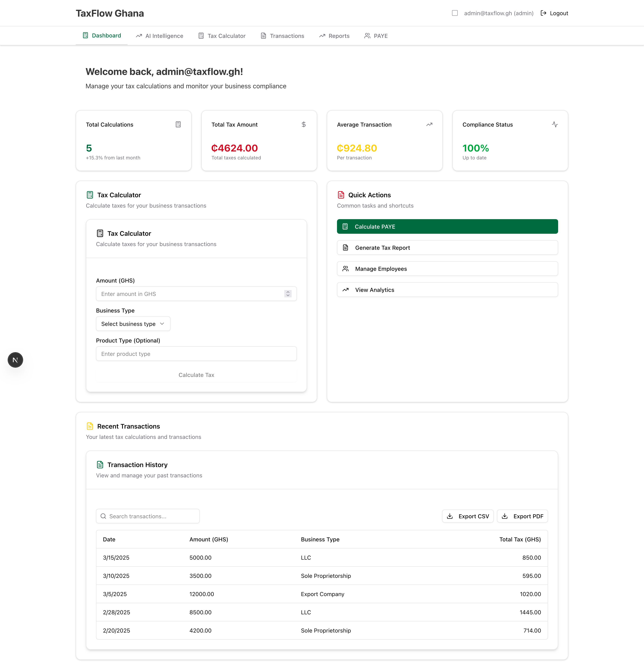This screenshot has height=670, width=644.
Task: Click the green file icon beside Transaction History
Action: [100, 465]
